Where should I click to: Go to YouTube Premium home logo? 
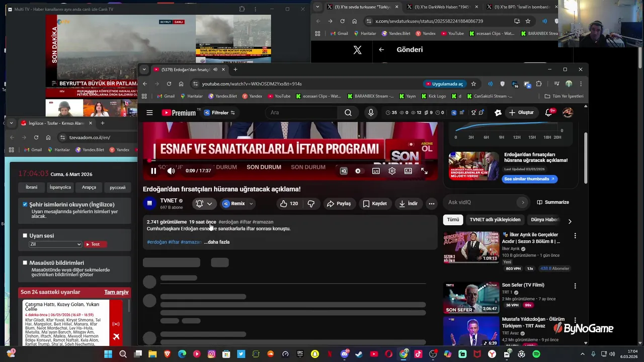coord(179,113)
